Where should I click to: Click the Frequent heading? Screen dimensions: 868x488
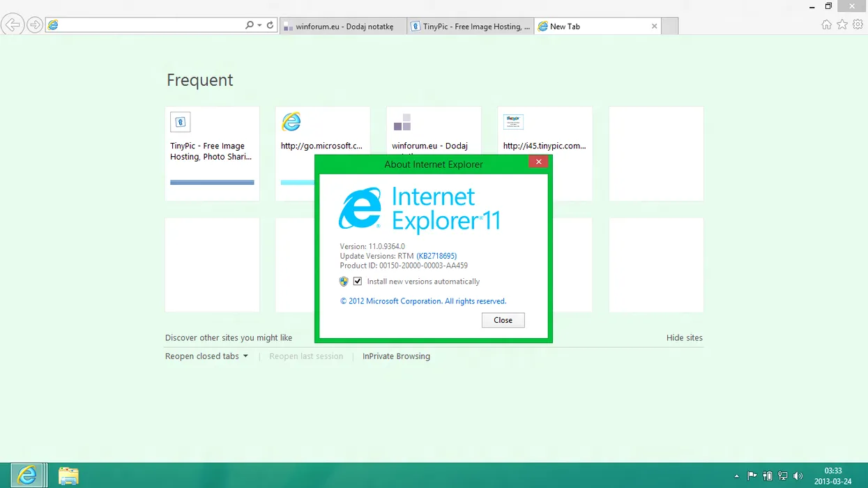tap(200, 80)
